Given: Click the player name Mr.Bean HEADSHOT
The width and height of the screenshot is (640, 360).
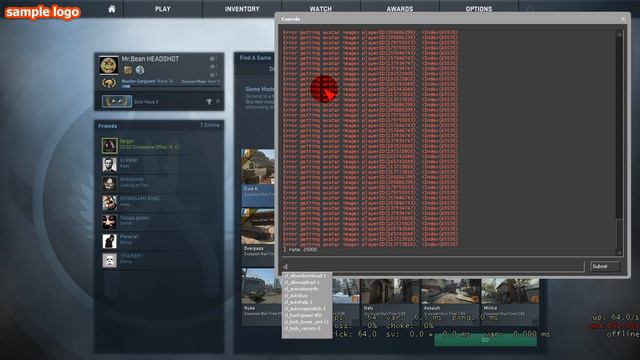Looking at the screenshot, I should [150, 59].
